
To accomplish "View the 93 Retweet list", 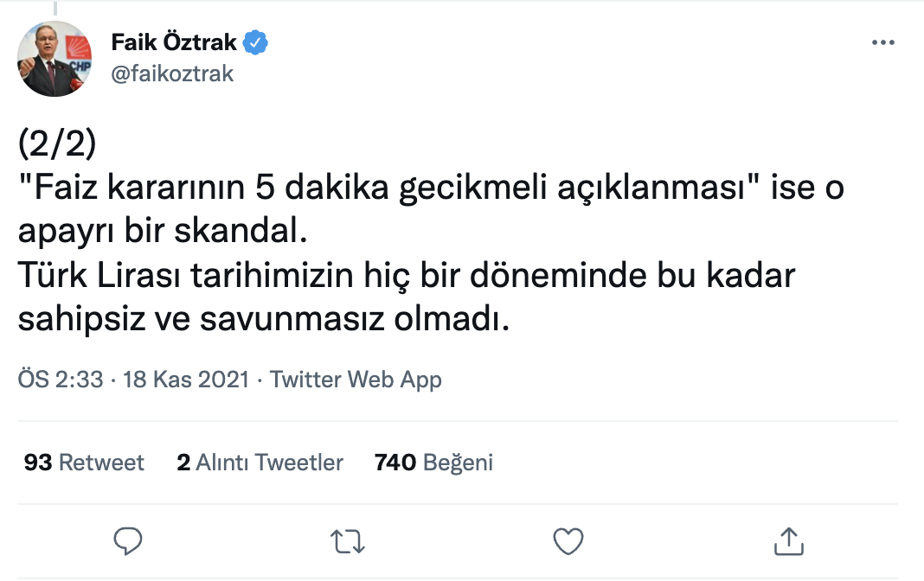I will (84, 463).
